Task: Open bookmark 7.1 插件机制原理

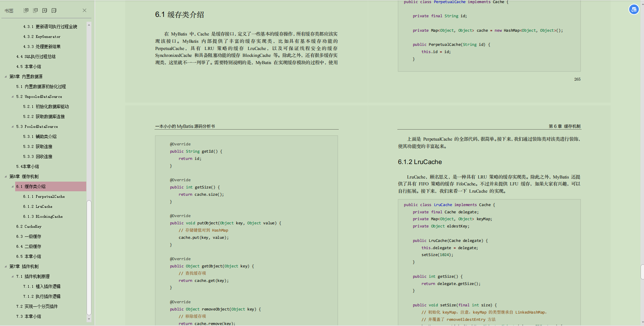Action: pyautogui.click(x=33, y=276)
